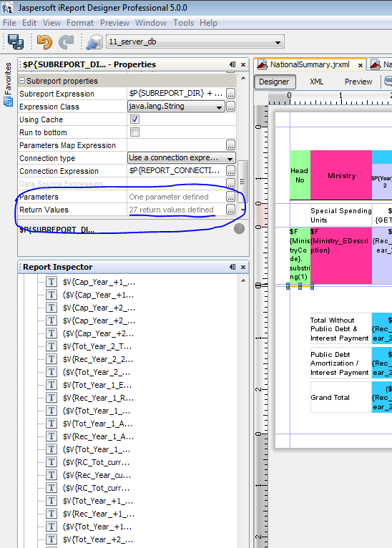Image resolution: width=392 pixels, height=548 pixels.
Task: Click the 'One parameter defined' value
Action: (169, 197)
